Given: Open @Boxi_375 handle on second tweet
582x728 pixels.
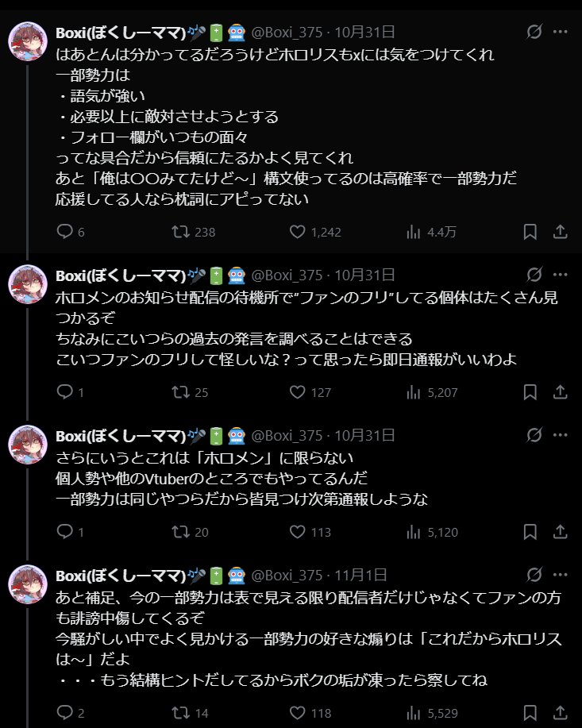Looking at the screenshot, I should [x=287, y=275].
